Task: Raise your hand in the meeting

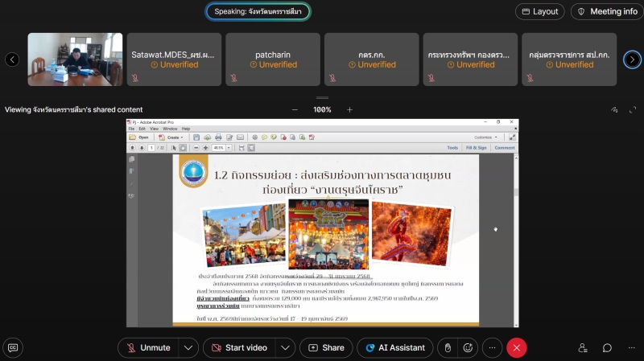Action: 448,347
